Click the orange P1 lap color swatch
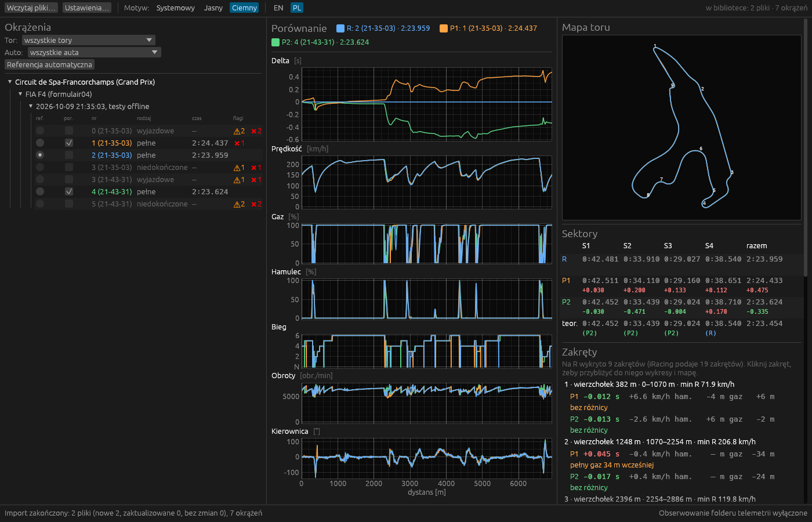The image size is (812, 522). coord(444,28)
